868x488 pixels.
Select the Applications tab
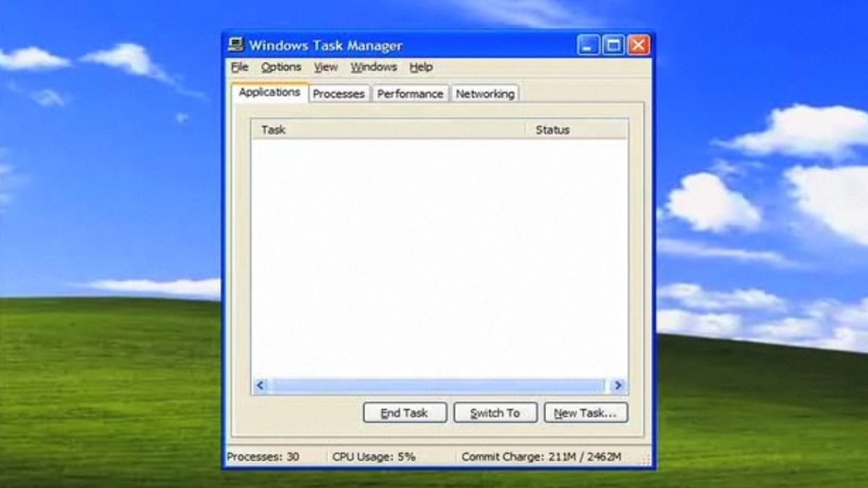click(x=270, y=93)
